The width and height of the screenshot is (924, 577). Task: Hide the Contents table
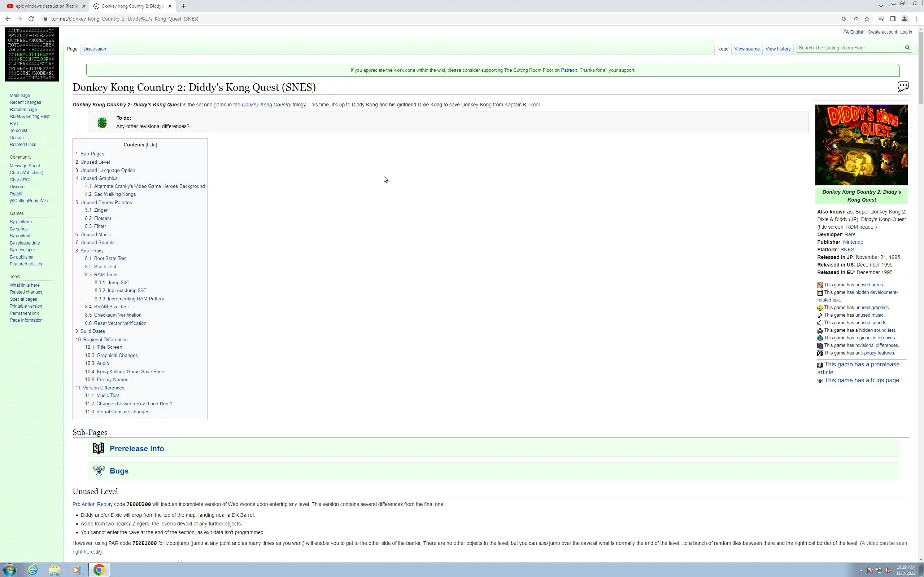tap(151, 145)
